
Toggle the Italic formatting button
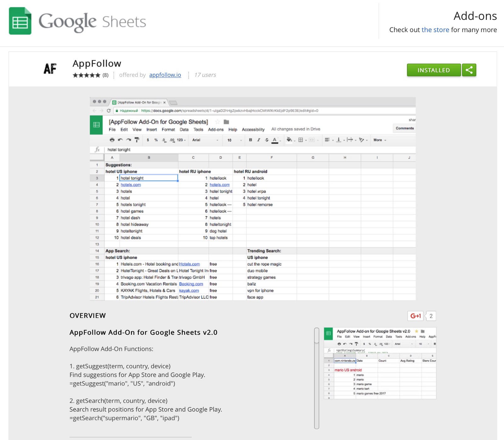(x=259, y=140)
